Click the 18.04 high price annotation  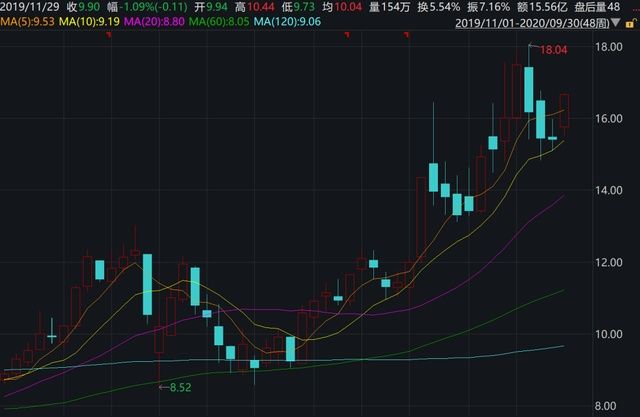pos(553,50)
